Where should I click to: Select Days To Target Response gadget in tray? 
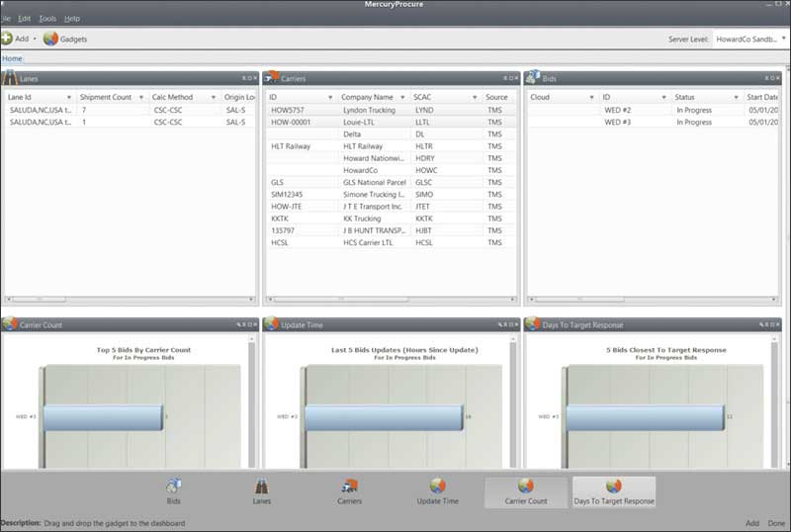(x=614, y=492)
